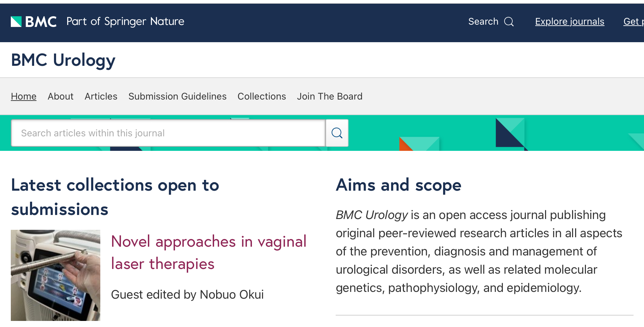This screenshot has width=644, height=327.
Task: Click the BMC logo in the header
Action: click(34, 22)
